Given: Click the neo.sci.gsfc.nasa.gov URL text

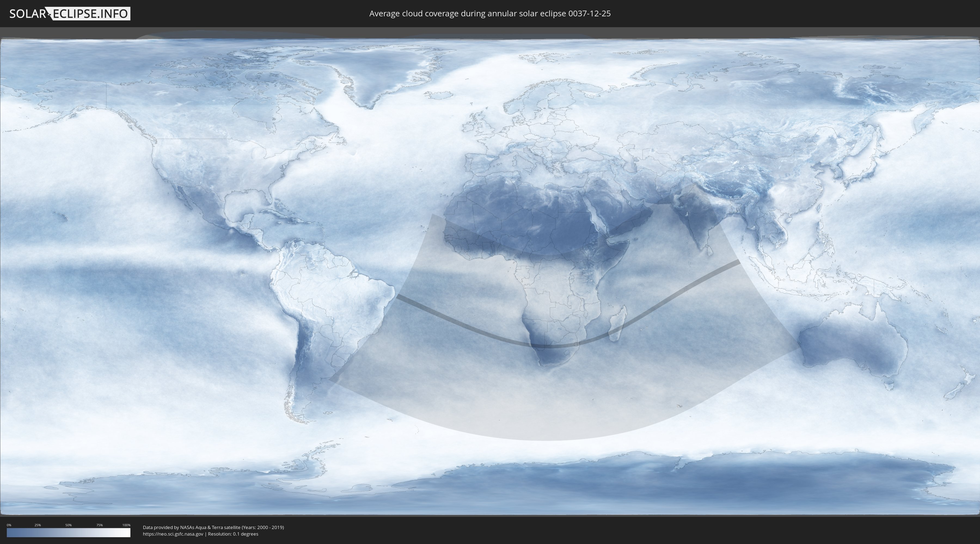Looking at the screenshot, I should click(x=173, y=534).
